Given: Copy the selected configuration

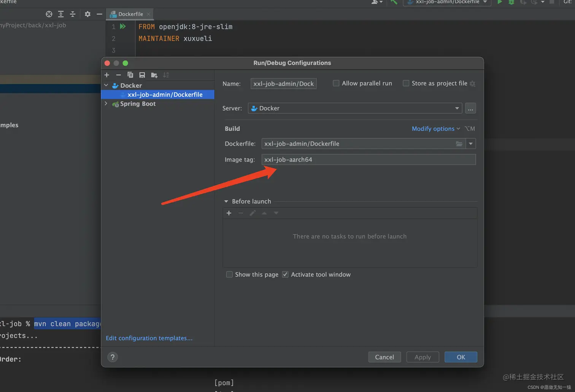Looking at the screenshot, I should point(130,75).
